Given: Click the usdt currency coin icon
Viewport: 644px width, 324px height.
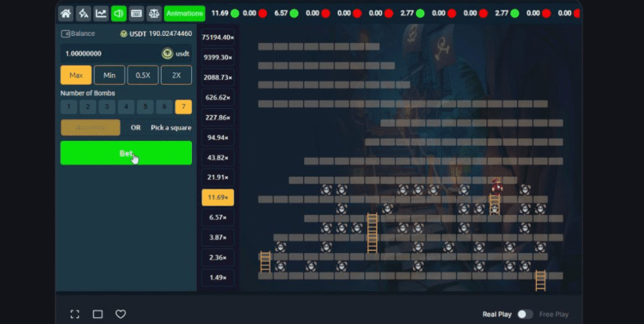Looking at the screenshot, I should tap(167, 53).
